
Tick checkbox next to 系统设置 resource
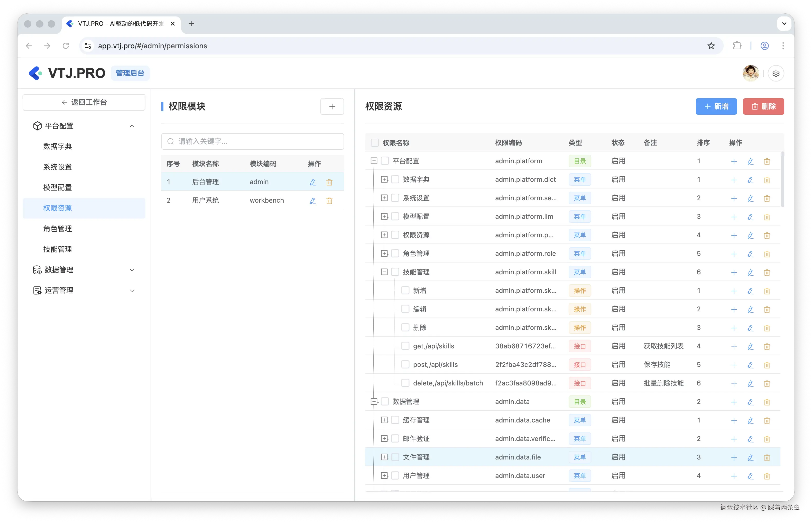(395, 198)
